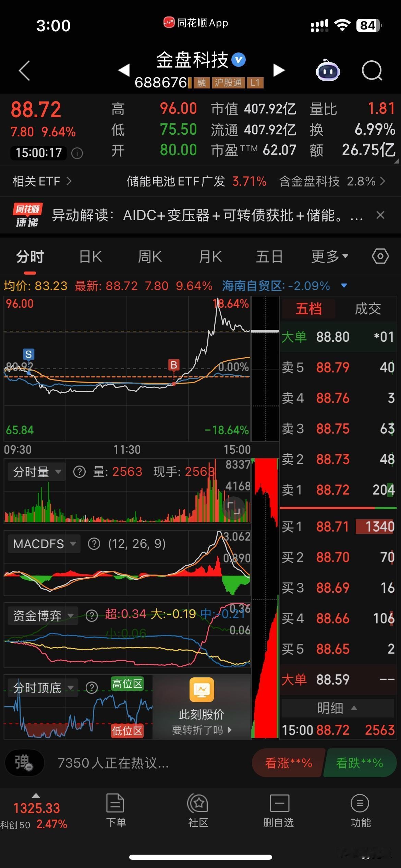This screenshot has width=401, height=868.
Task: Open 资金博弈 indicator dropdown
Action: click(x=43, y=616)
